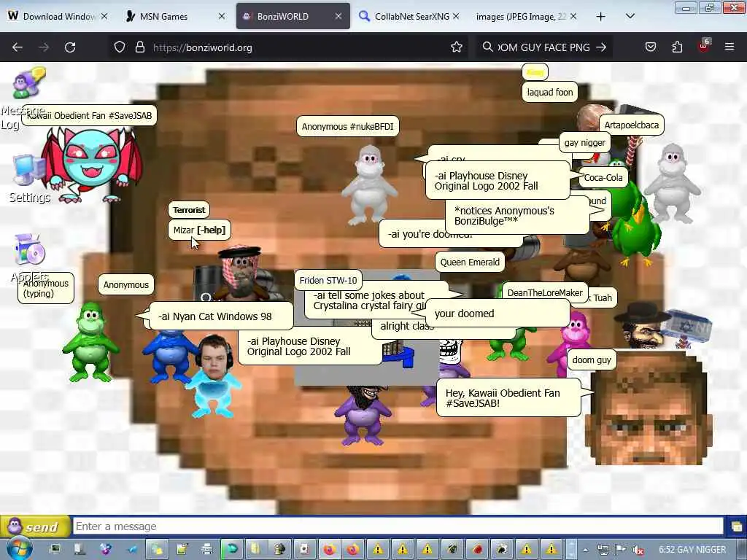Click the printer icon in taskbar
This screenshot has width=747, height=560.
coord(206,550)
